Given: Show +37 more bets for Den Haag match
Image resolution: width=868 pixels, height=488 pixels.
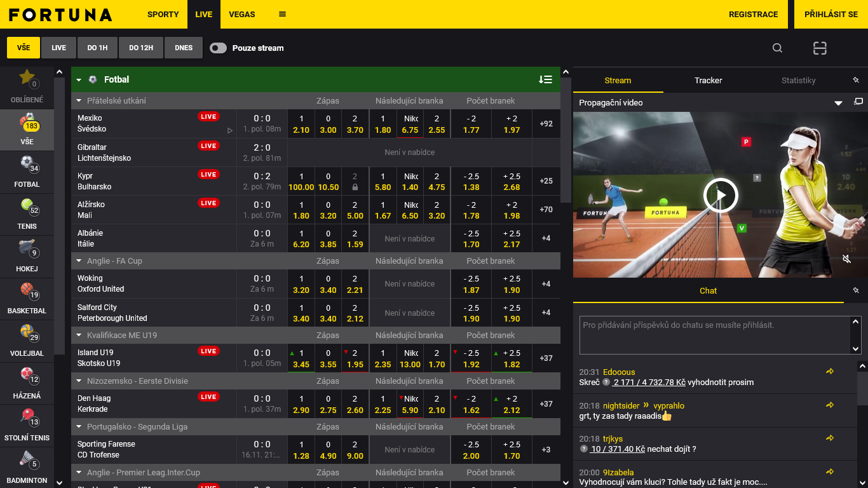Looking at the screenshot, I should click(546, 404).
